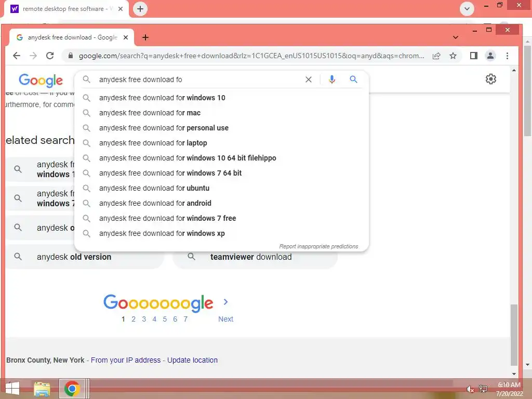Switch to the remote desktop free software tab

(x=66, y=9)
